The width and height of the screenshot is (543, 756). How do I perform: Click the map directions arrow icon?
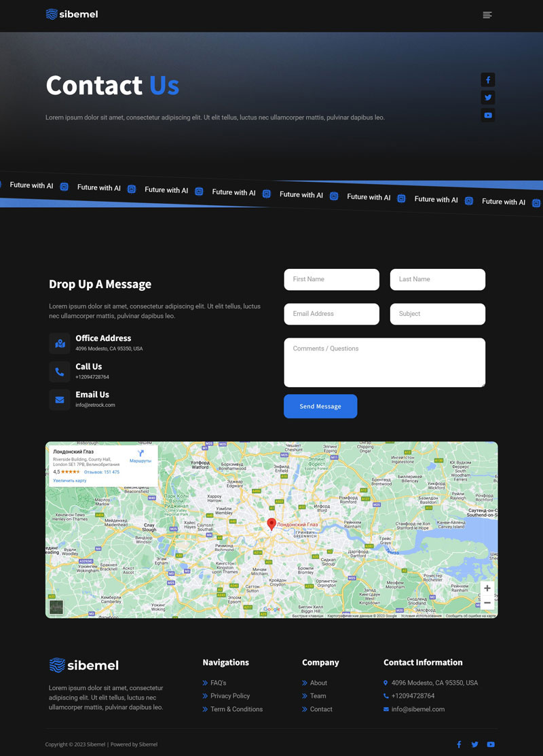(x=141, y=453)
